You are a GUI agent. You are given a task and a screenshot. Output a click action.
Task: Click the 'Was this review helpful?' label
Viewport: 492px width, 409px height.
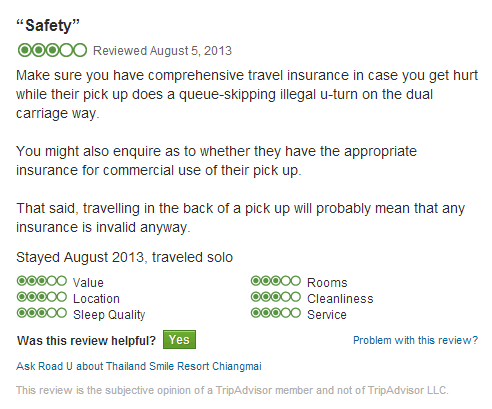86,341
